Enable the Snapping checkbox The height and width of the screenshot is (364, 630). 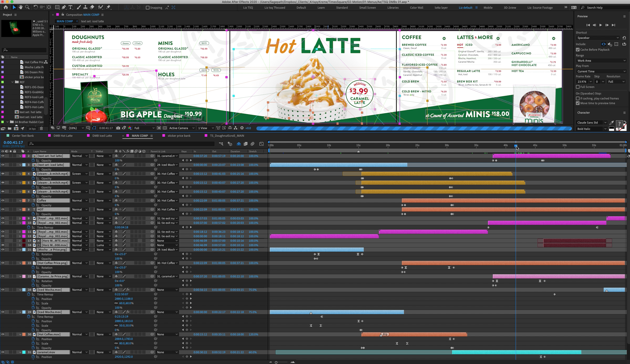point(148,8)
